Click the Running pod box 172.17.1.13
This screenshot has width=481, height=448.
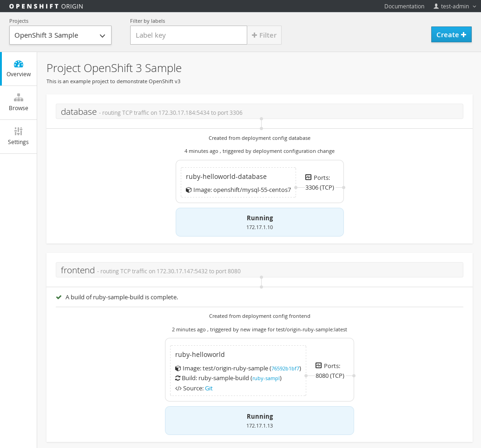click(x=259, y=421)
